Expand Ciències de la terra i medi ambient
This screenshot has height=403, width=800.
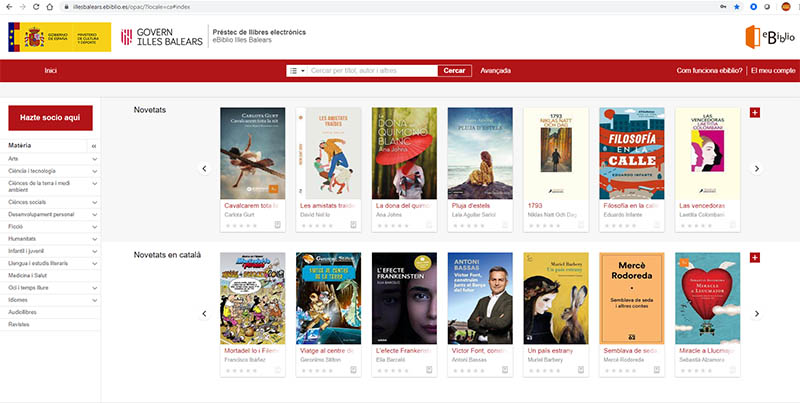(x=94, y=184)
